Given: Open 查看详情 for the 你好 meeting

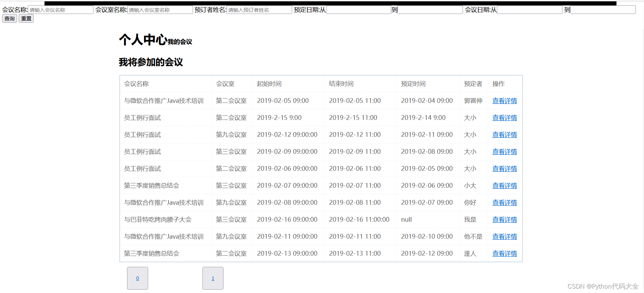Looking at the screenshot, I should click(505, 203).
